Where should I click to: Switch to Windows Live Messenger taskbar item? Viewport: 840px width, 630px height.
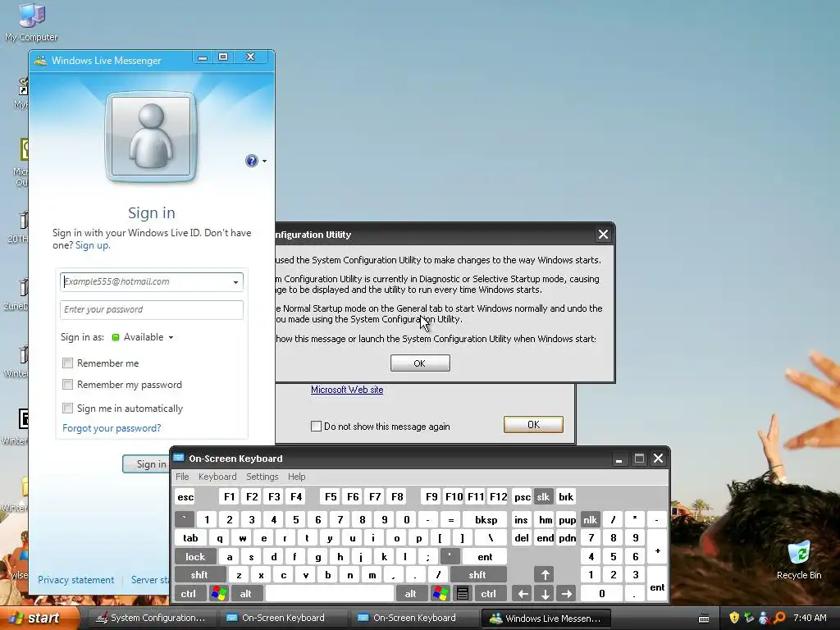[x=546, y=618]
